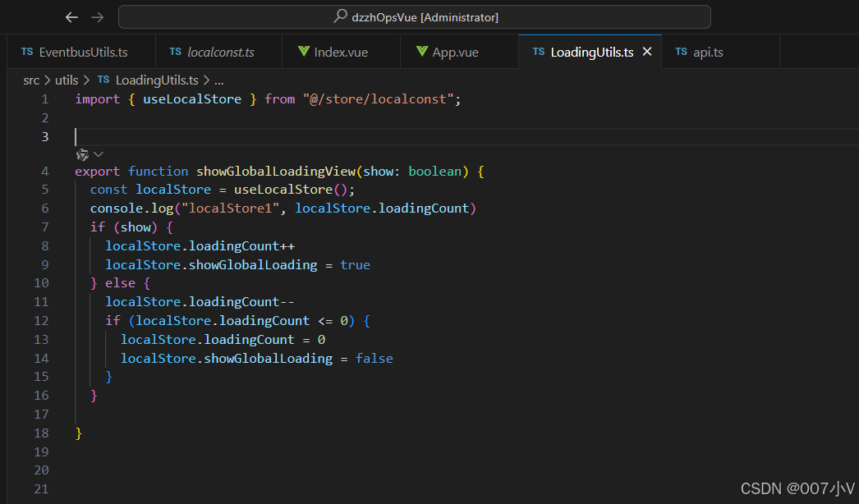Open the utils breadcrumb dropdown
Screen dimensions: 859x504
click(66, 80)
